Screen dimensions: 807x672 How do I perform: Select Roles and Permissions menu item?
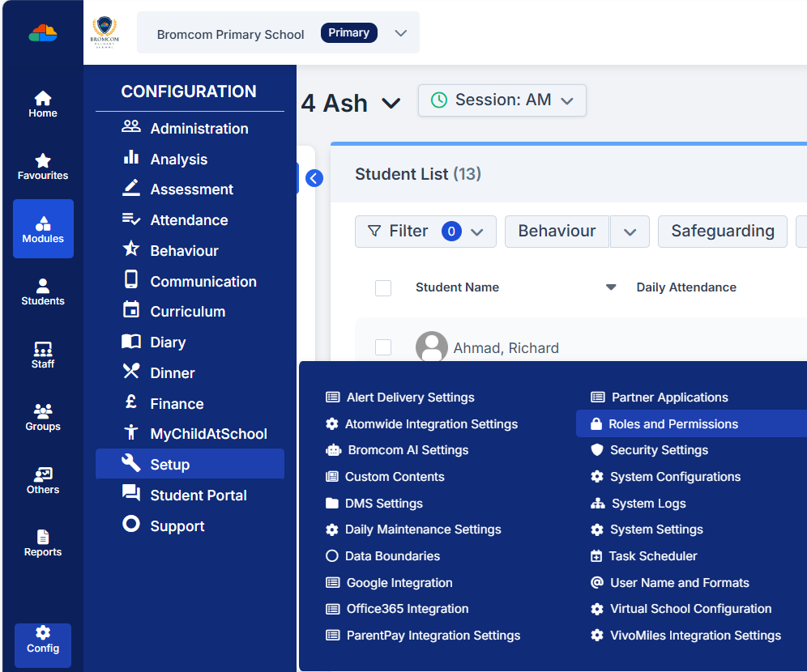[672, 424]
